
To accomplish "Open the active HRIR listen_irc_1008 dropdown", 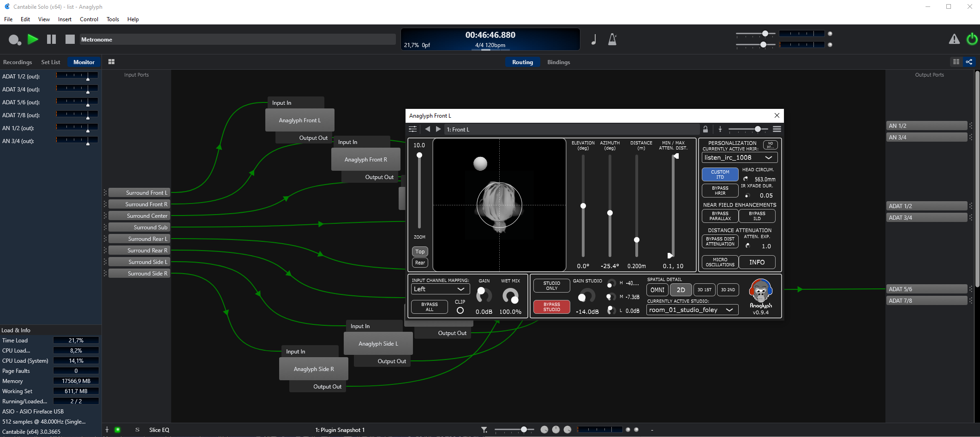I will tap(740, 157).
